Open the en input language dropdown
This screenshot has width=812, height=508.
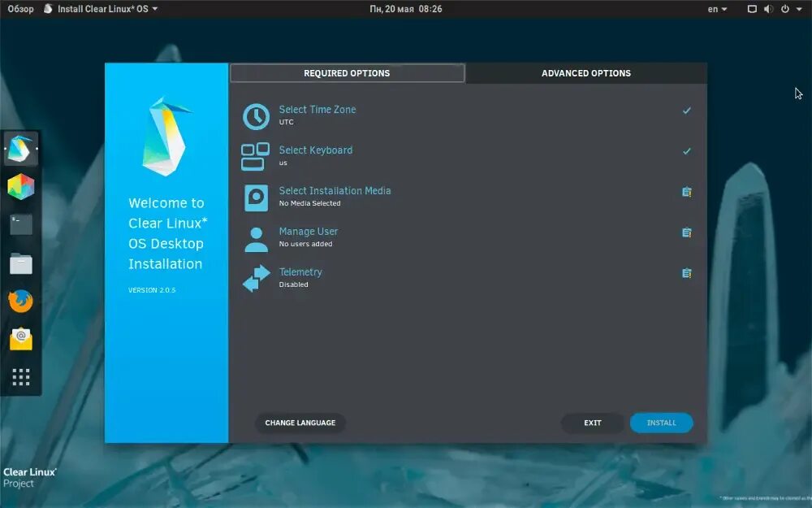click(717, 9)
